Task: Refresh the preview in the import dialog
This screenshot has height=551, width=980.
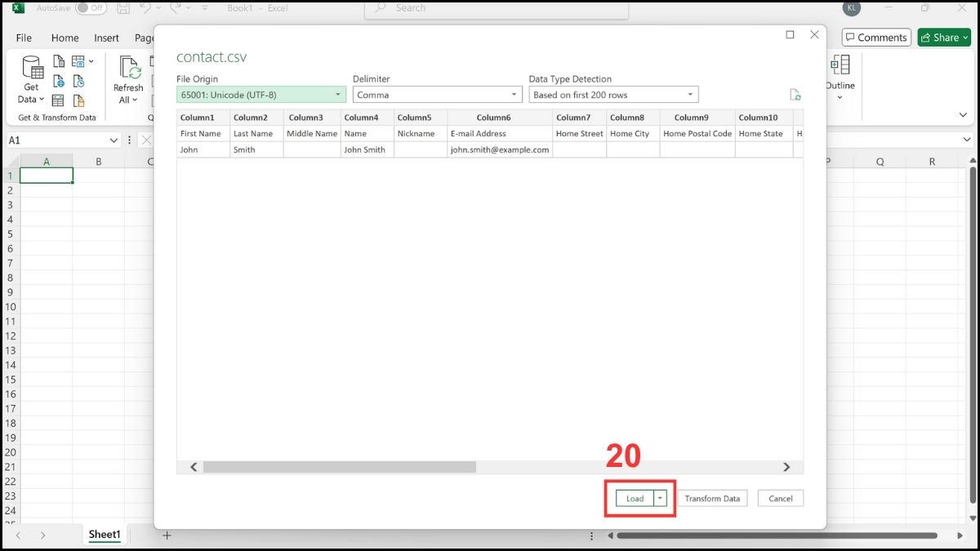Action: tap(795, 94)
